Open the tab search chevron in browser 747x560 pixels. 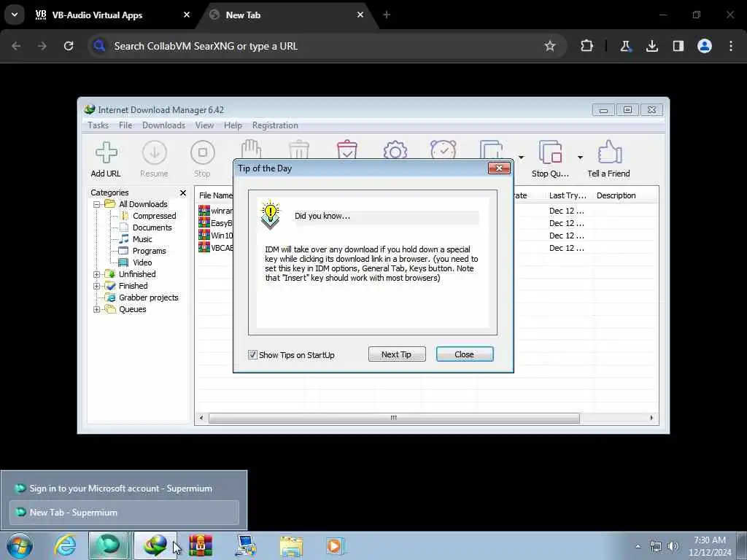[15, 15]
